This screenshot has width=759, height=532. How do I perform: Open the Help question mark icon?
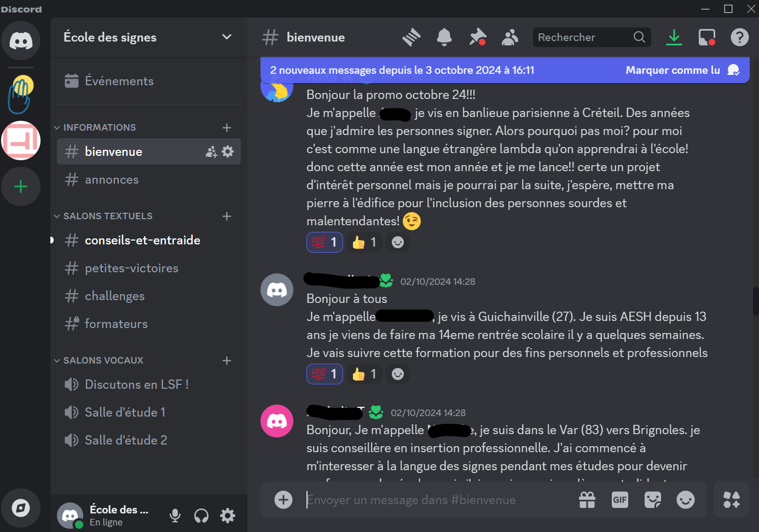pyautogui.click(x=739, y=37)
